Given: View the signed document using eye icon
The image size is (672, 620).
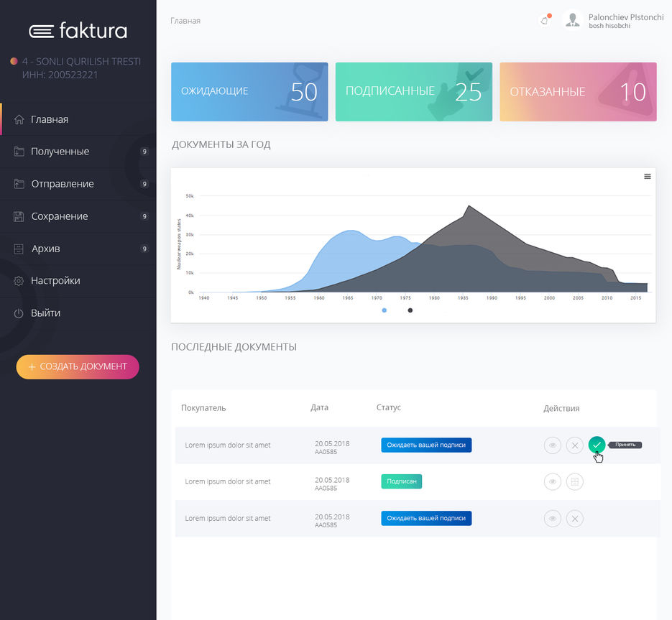Looking at the screenshot, I should [x=552, y=481].
